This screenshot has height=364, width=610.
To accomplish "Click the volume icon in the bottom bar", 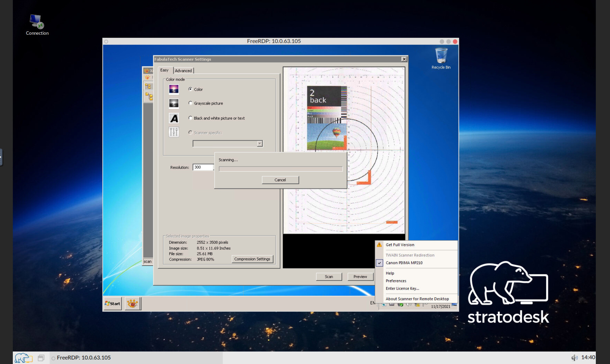I will [574, 357].
